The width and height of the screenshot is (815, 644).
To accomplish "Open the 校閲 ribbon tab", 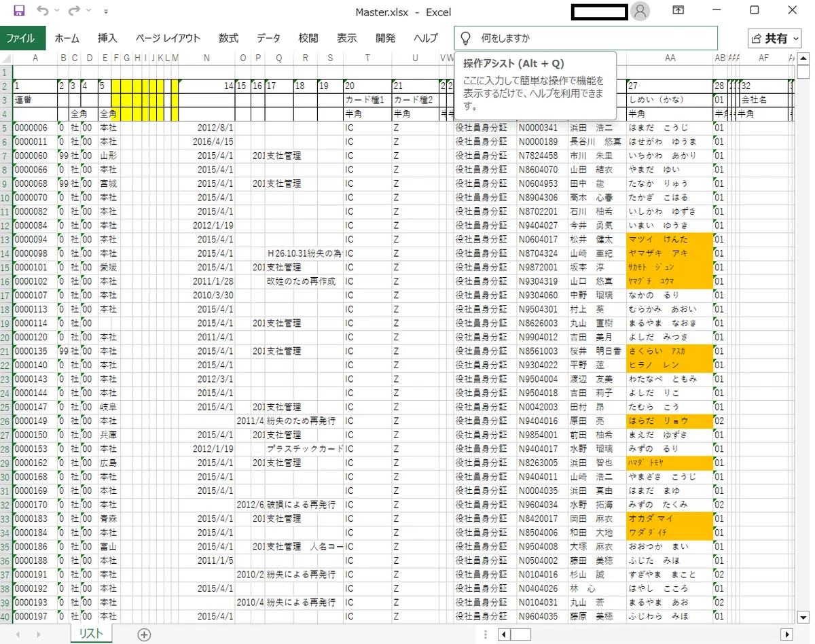I will [x=308, y=38].
